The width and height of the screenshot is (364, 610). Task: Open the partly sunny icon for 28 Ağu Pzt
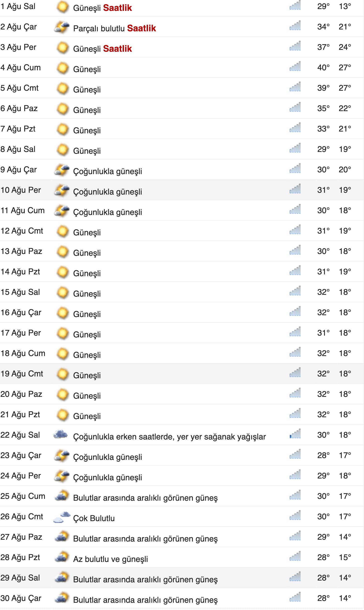click(62, 557)
